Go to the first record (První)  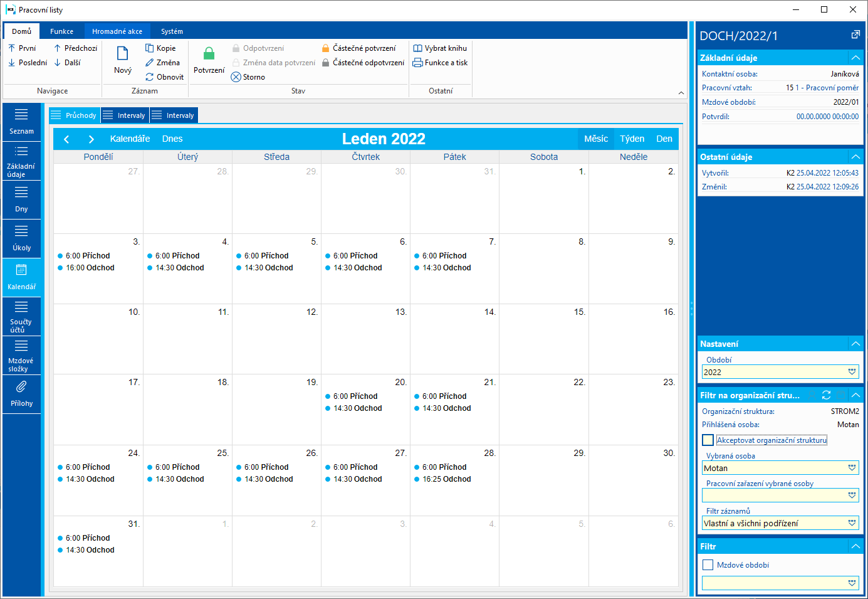(22, 48)
